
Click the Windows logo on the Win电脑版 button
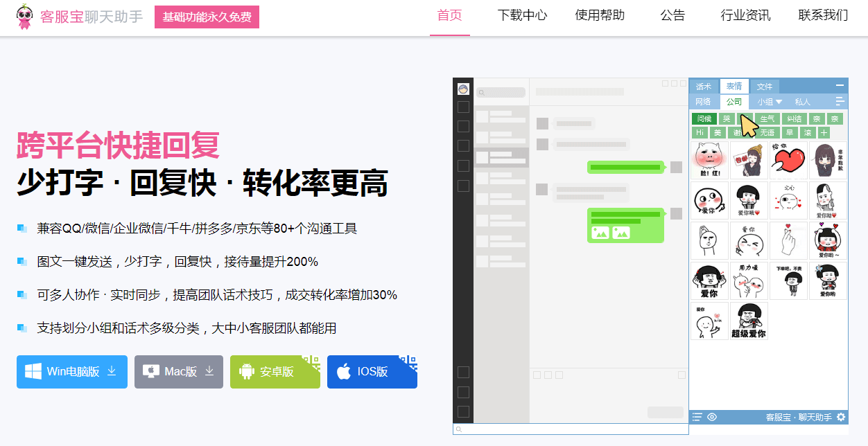(33, 372)
